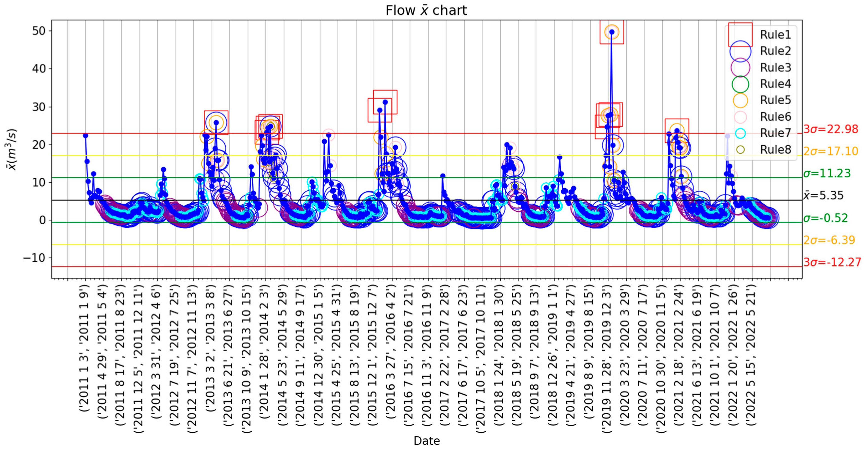Click the upper 3σ=22.98 limit label
Image resolution: width=868 pixels, height=451 pixels.
[x=831, y=129]
